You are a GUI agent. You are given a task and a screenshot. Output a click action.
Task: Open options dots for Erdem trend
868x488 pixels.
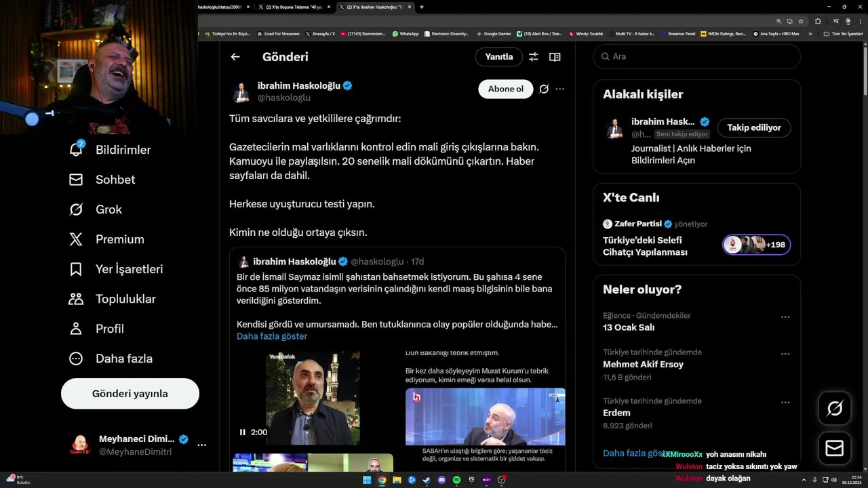pos(785,403)
